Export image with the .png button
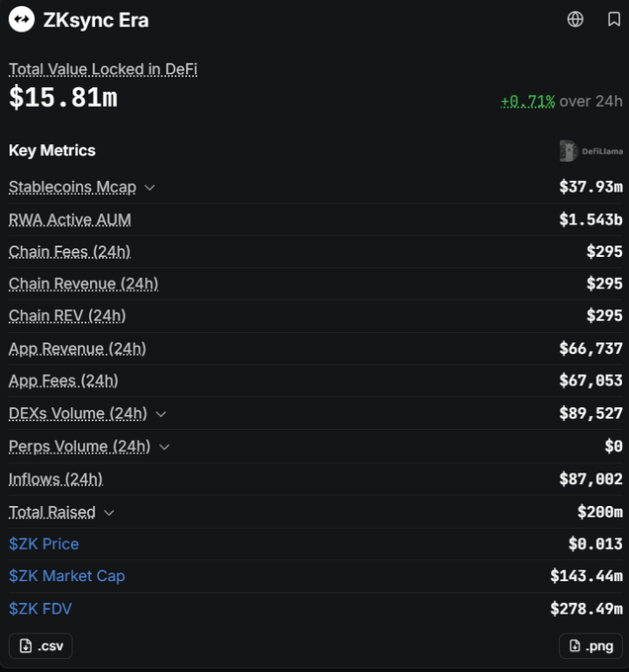629x672 pixels. 590,646
